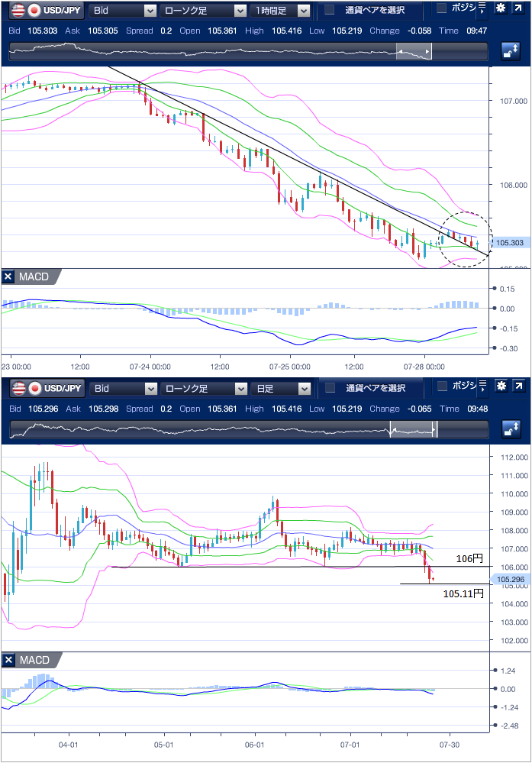Viewport: 532px width, 763px height.
Task: Click the scale toggle icon beside top navigator
Action: point(511,51)
